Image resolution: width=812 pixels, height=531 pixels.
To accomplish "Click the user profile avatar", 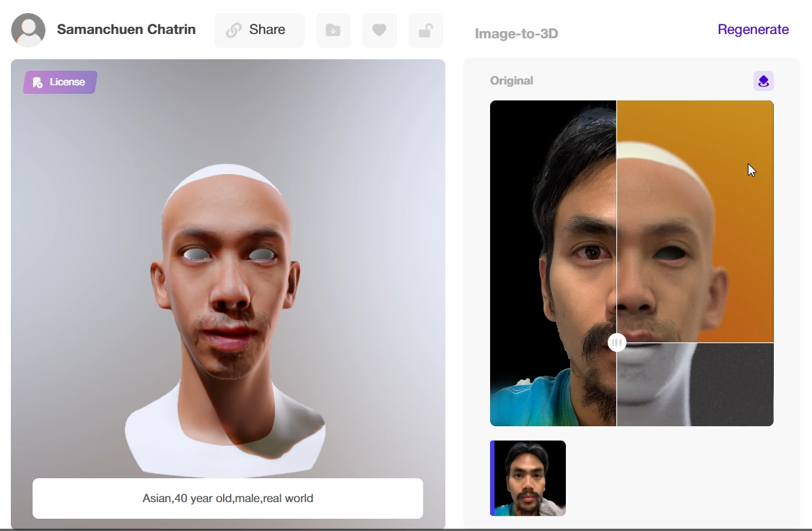I will coord(28,30).
